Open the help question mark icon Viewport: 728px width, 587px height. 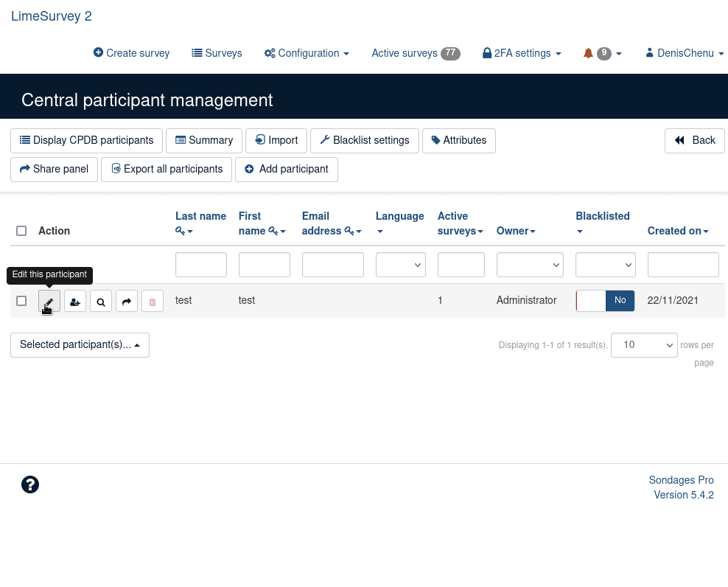point(30,484)
